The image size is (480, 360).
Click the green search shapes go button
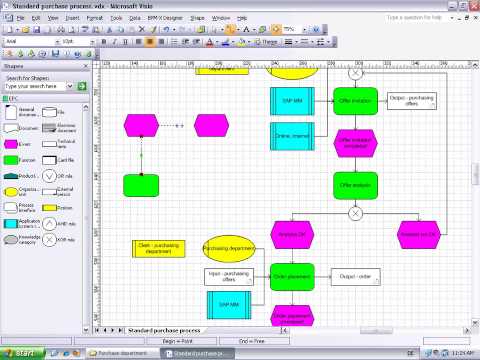click(x=82, y=86)
